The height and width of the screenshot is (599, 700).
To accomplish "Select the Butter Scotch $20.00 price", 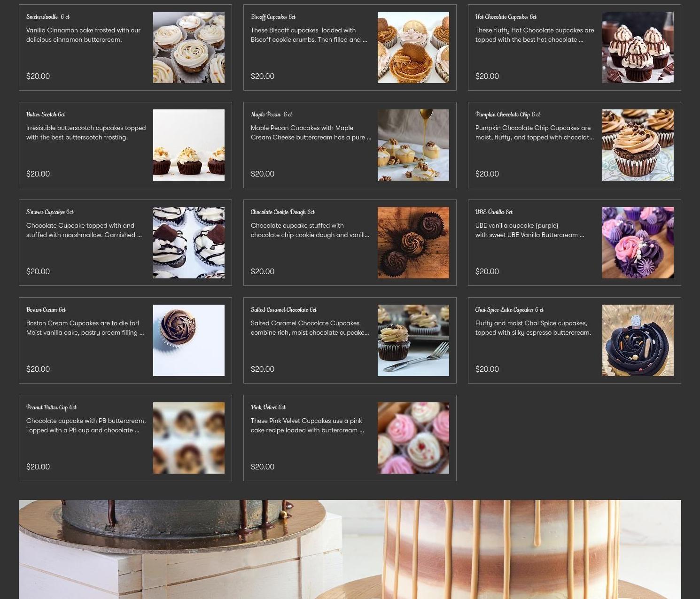I will [38, 174].
